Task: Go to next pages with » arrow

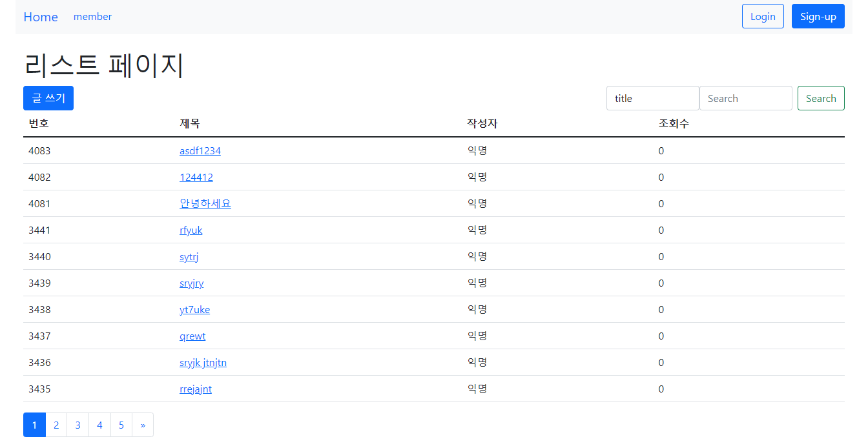Action: tap(143, 425)
